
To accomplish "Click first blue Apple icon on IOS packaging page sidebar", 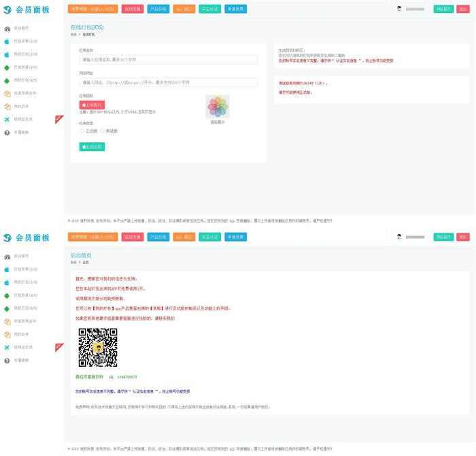I will coord(7,42).
